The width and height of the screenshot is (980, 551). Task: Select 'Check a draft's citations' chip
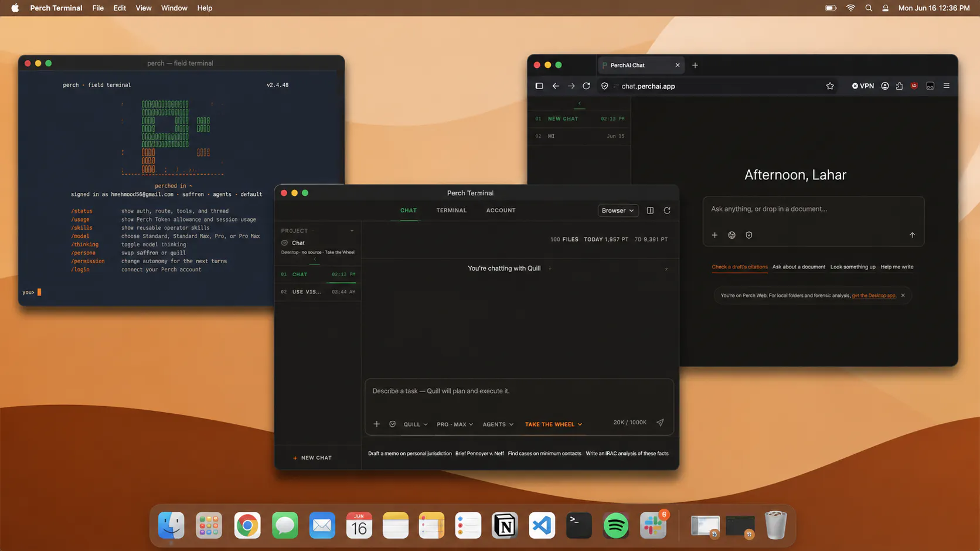click(740, 267)
